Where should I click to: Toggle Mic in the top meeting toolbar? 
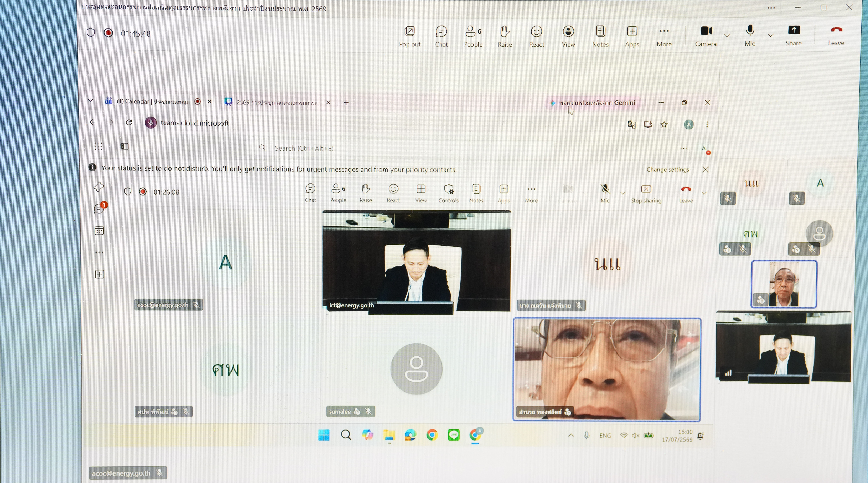(x=750, y=35)
